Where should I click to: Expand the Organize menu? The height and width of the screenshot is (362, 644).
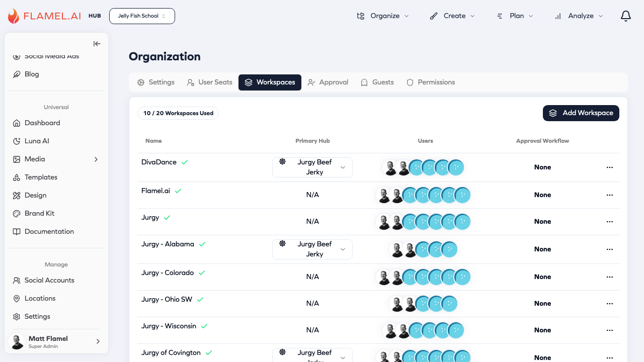(383, 16)
